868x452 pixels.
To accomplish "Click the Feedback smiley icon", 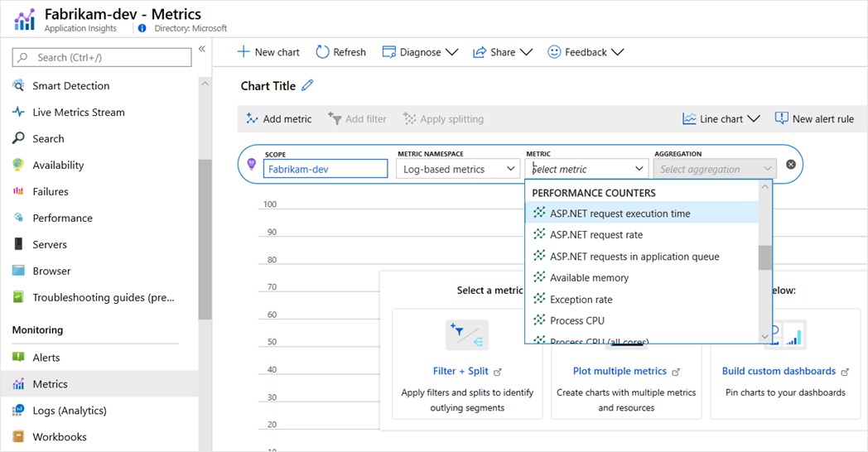I will (x=554, y=52).
